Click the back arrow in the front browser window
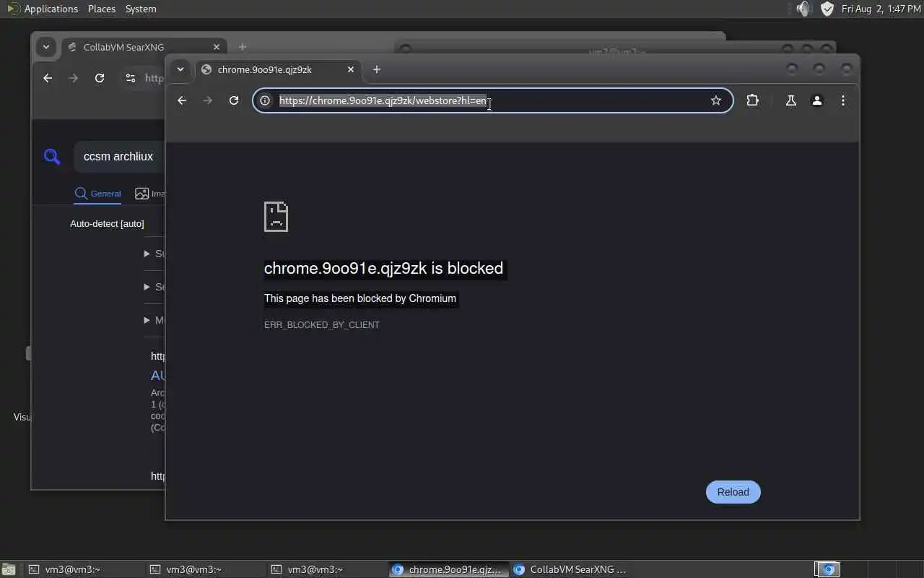Viewport: 924px width, 578px height. coord(182,100)
